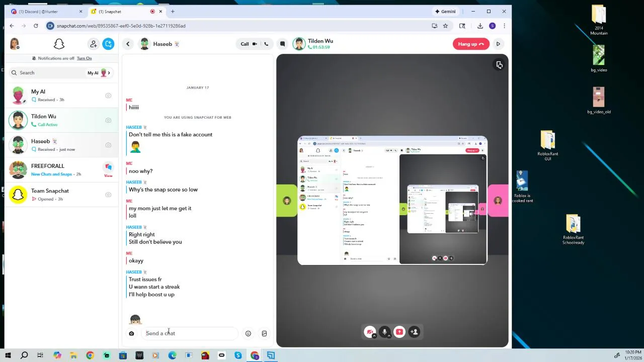Reload the Snapchat page
Image resolution: width=644 pixels, height=362 pixels.
pos(36,26)
